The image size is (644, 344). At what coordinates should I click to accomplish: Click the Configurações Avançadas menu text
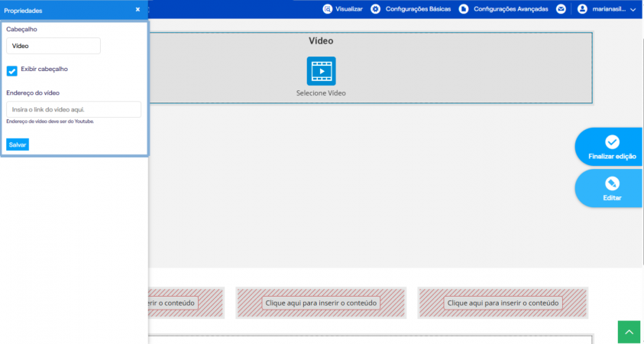click(x=511, y=9)
